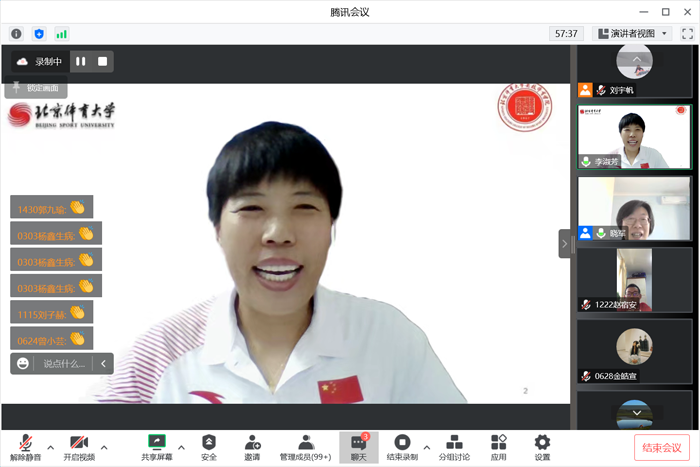Stop the cloud recording
Viewport: 700px width, 467px height.
coord(103,61)
